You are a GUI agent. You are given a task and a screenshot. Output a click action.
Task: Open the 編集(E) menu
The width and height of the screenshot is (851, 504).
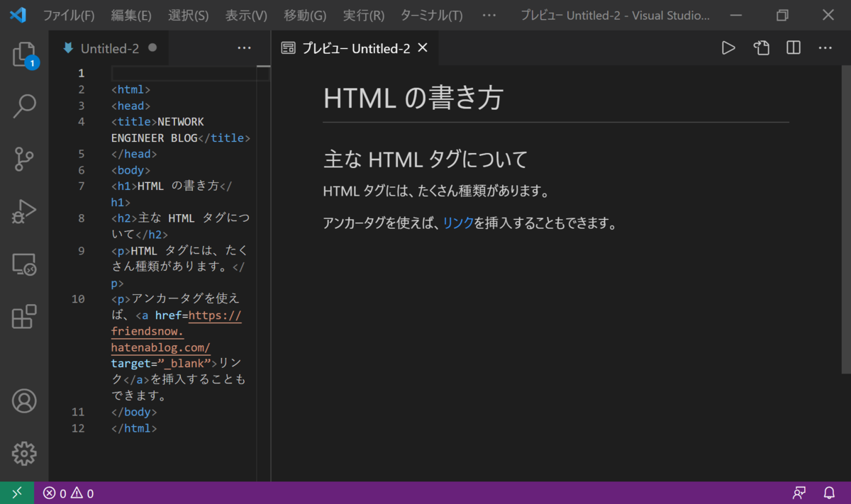[x=131, y=15]
